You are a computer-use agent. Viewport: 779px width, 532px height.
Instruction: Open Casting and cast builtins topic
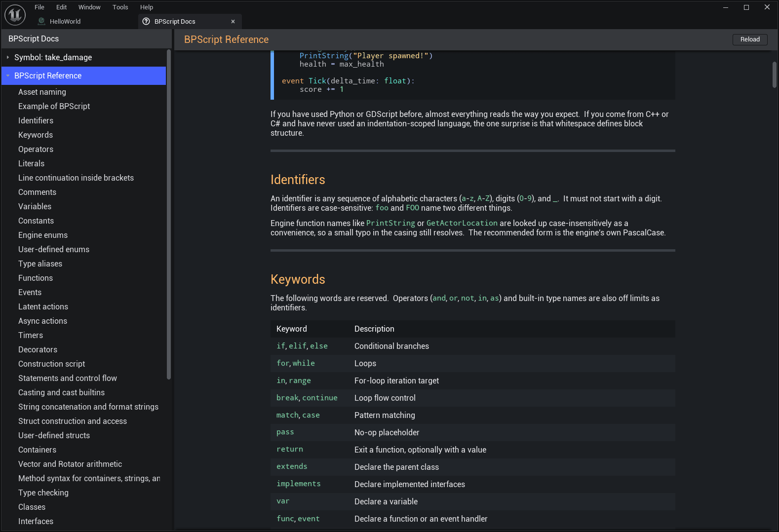tap(61, 392)
